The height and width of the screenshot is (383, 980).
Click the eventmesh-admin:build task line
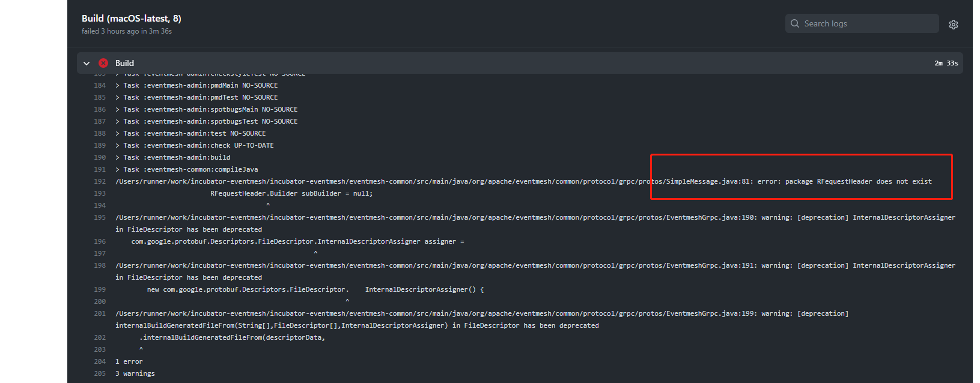coord(173,157)
